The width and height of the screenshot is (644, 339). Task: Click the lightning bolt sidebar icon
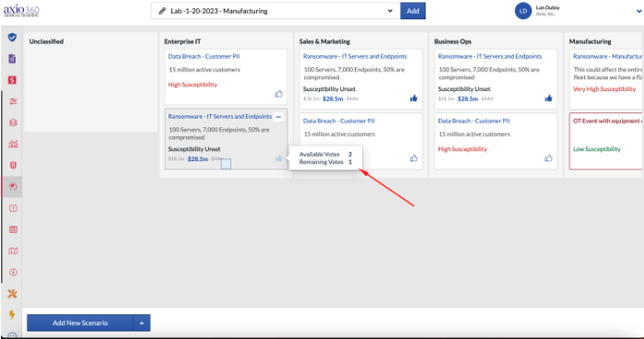point(12,315)
